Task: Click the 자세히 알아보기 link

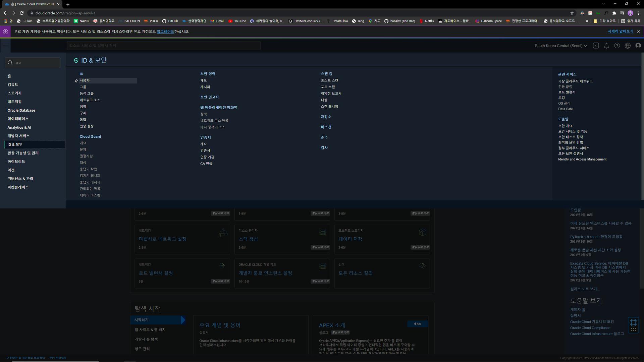Action: coord(620,32)
